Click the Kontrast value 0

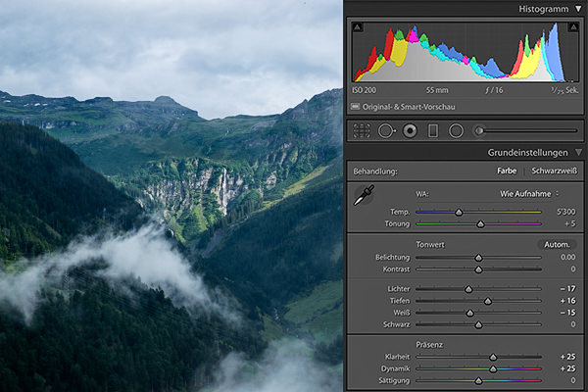573,269
